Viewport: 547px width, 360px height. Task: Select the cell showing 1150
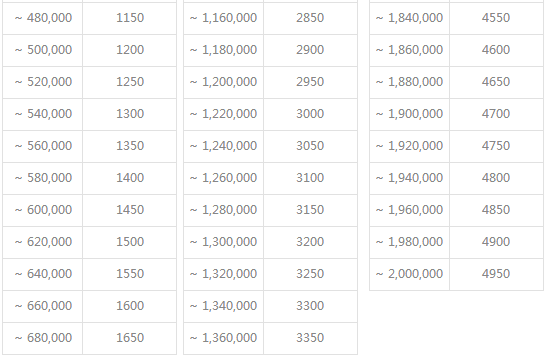[x=129, y=18]
